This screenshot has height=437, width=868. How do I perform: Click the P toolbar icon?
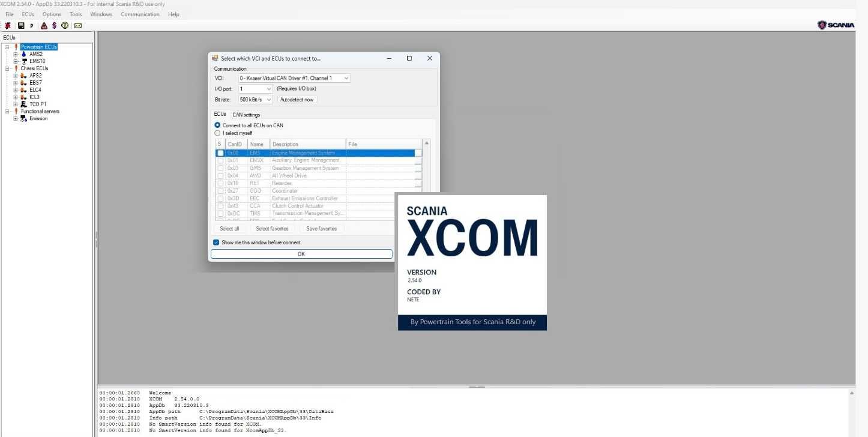tap(32, 26)
